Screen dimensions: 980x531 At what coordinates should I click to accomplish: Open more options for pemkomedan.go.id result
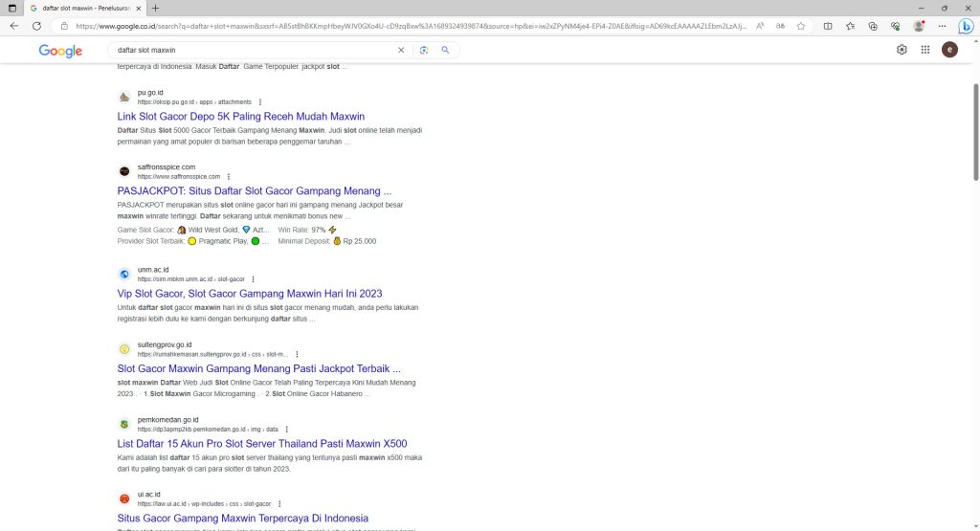(x=287, y=430)
